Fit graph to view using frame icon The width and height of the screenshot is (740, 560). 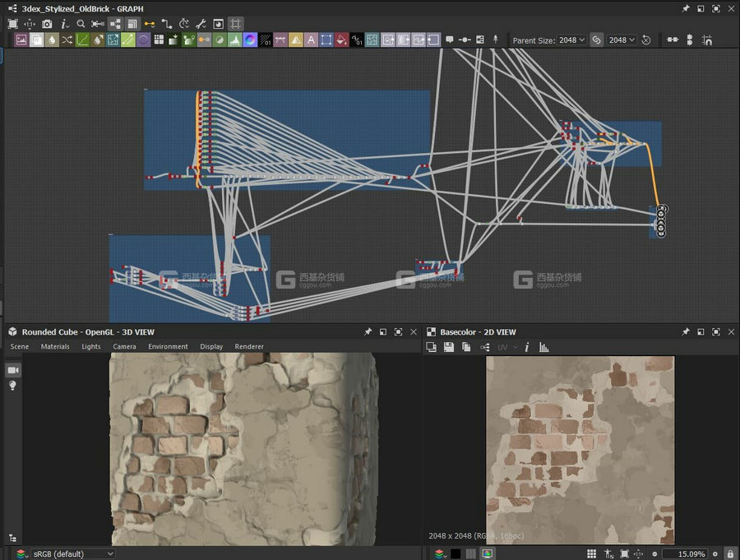pyautogui.click(x=12, y=24)
